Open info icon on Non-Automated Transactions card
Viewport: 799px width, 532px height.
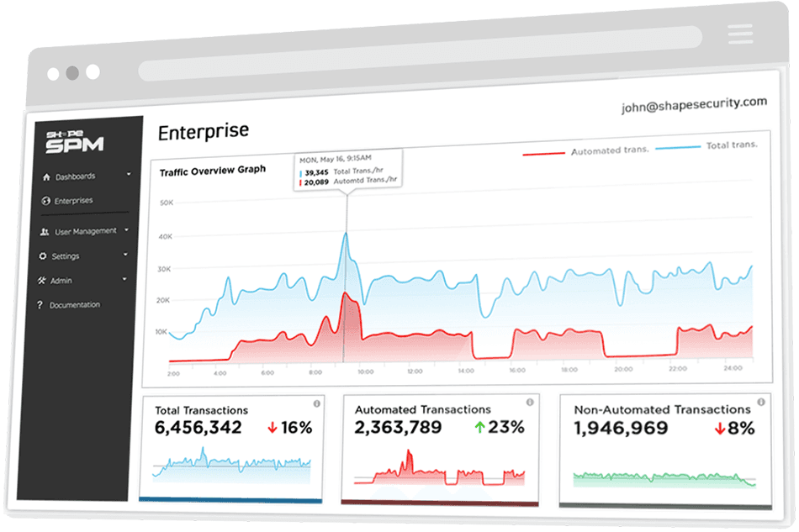(759, 402)
